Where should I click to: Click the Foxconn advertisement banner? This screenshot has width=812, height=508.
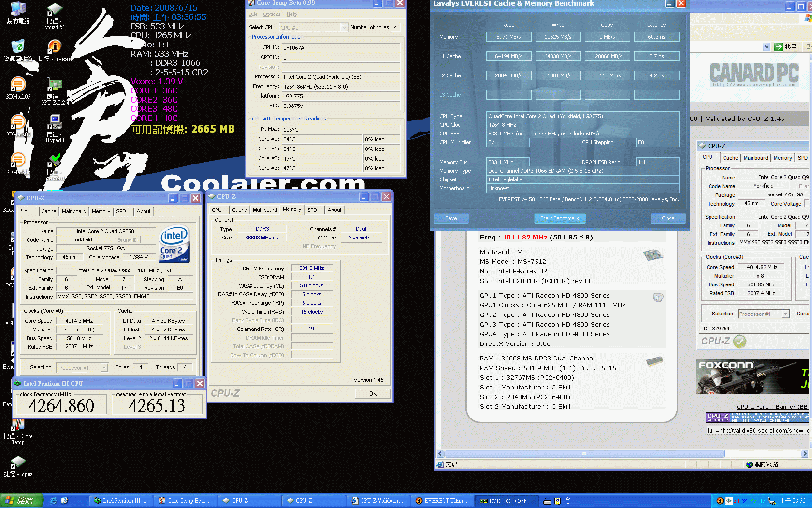pyautogui.click(x=753, y=377)
